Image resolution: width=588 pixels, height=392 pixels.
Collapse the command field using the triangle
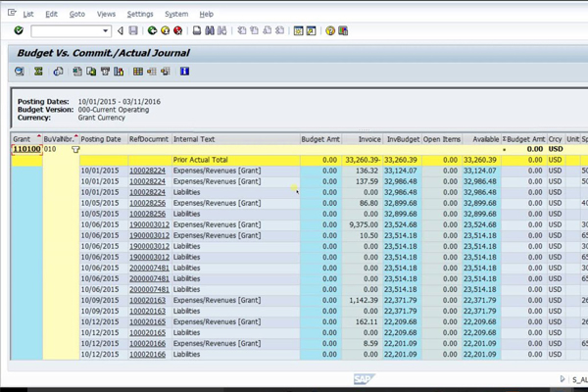pyautogui.click(x=120, y=30)
